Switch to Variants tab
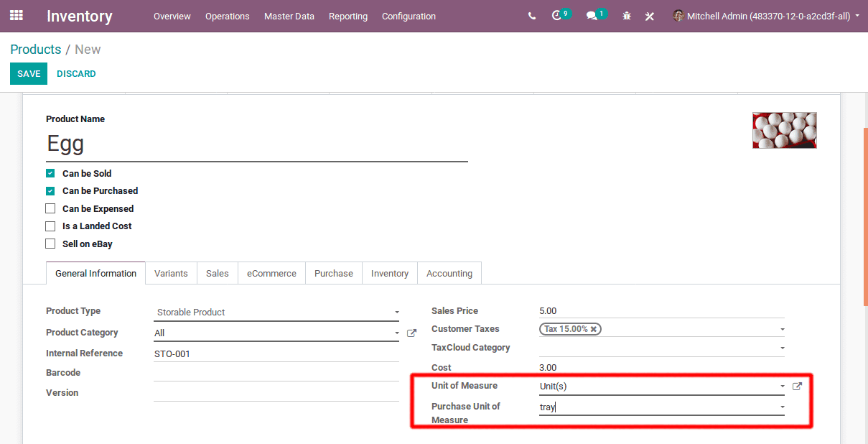This screenshot has height=444, width=868. pyautogui.click(x=171, y=273)
